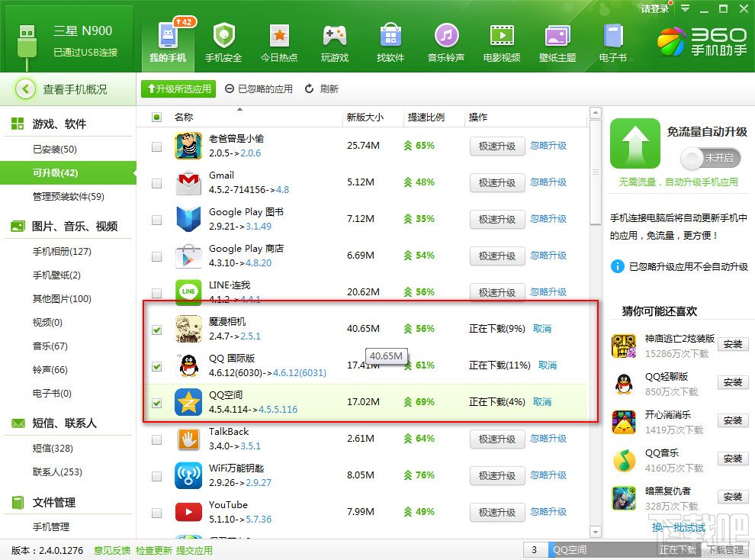Screen dimensions: 755x560
Task: Uncheck the QQ 国际版 checkbox
Action: coord(156,366)
